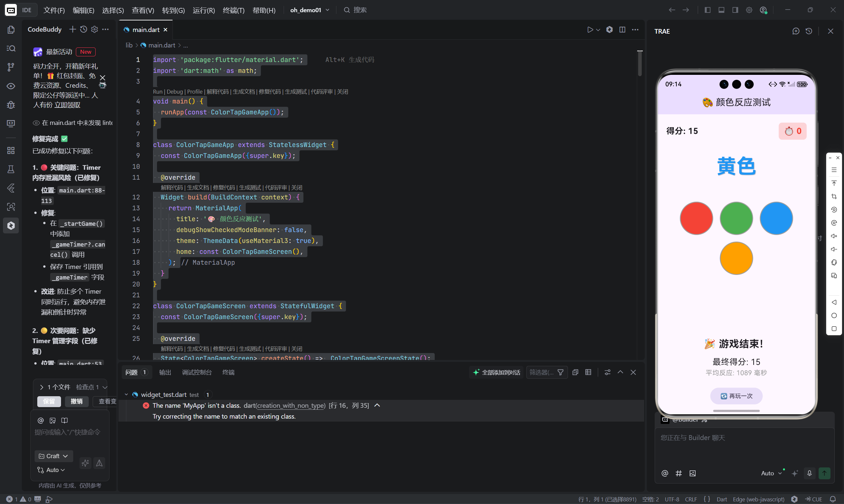Click emulator back triangle button
Viewport: 844px width, 504px height.
pos(834,302)
